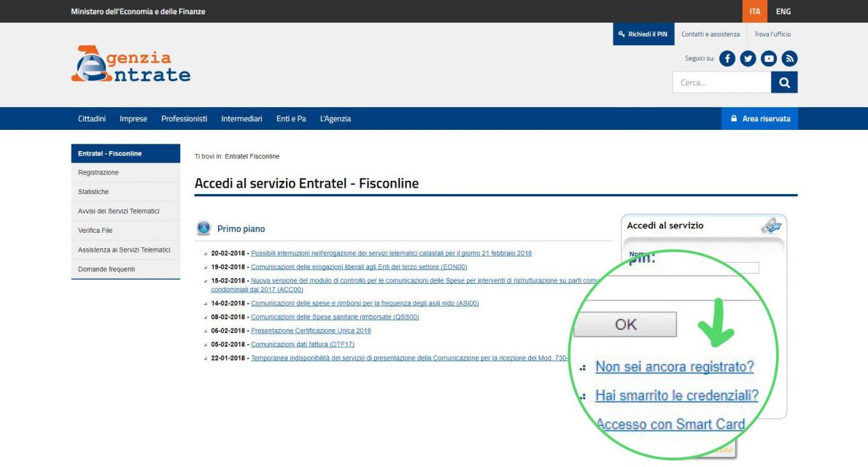The width and height of the screenshot is (868, 467).
Task: Open Presentazione Certificazione Unica 2018
Action: pos(311,331)
